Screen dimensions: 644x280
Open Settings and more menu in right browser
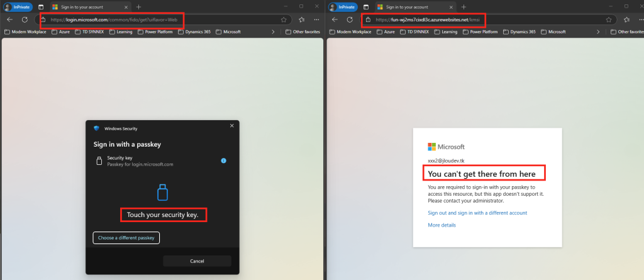[640, 20]
